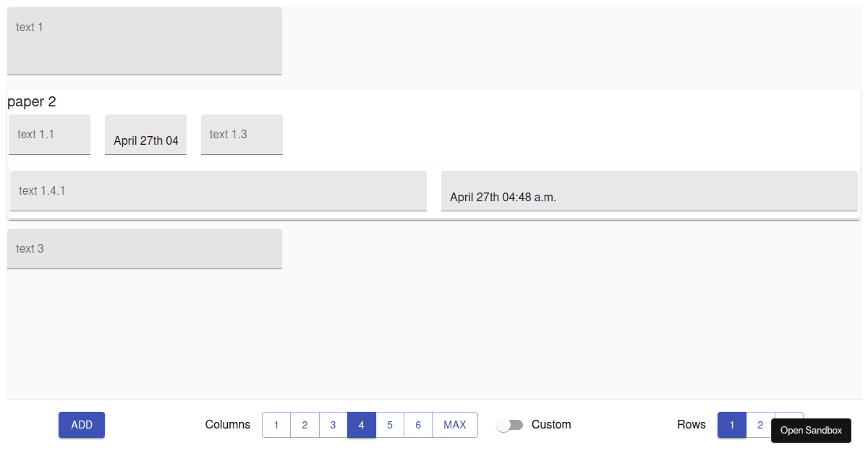Focus the text 1.3 field

point(242,135)
